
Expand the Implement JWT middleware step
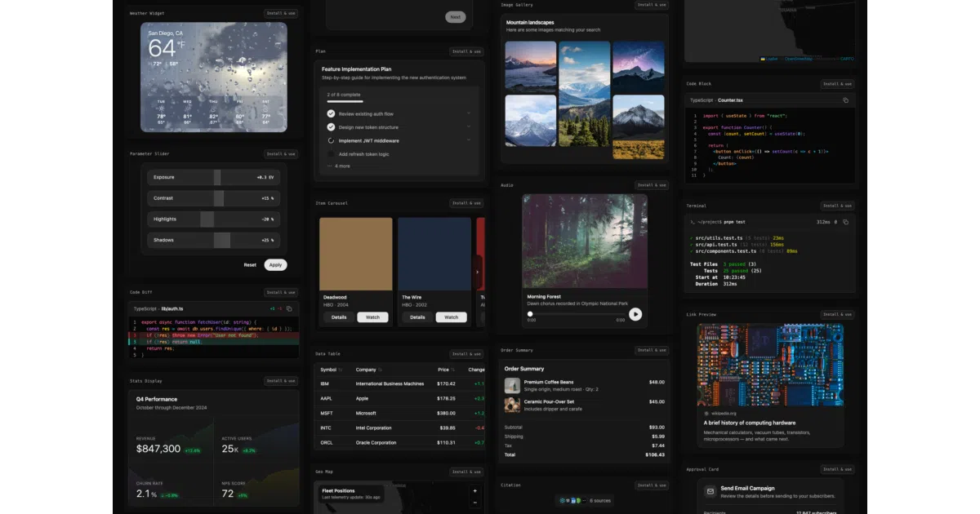pyautogui.click(x=469, y=140)
